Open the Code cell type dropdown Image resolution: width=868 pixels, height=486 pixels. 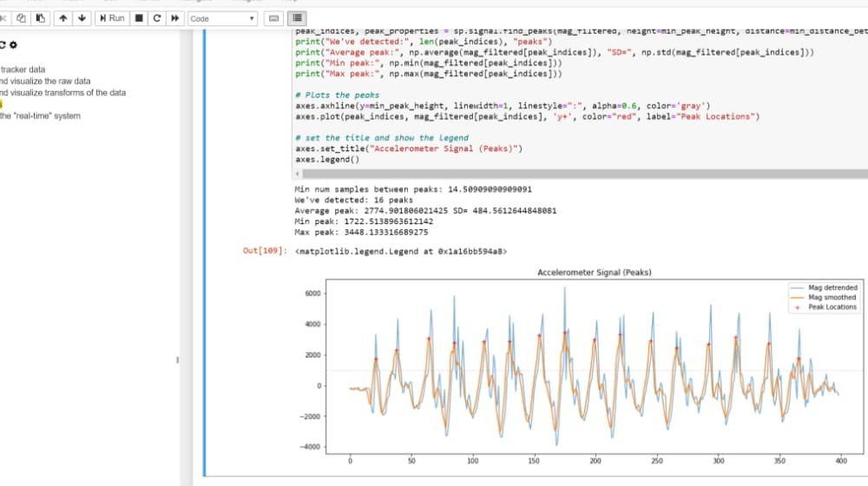coord(223,18)
